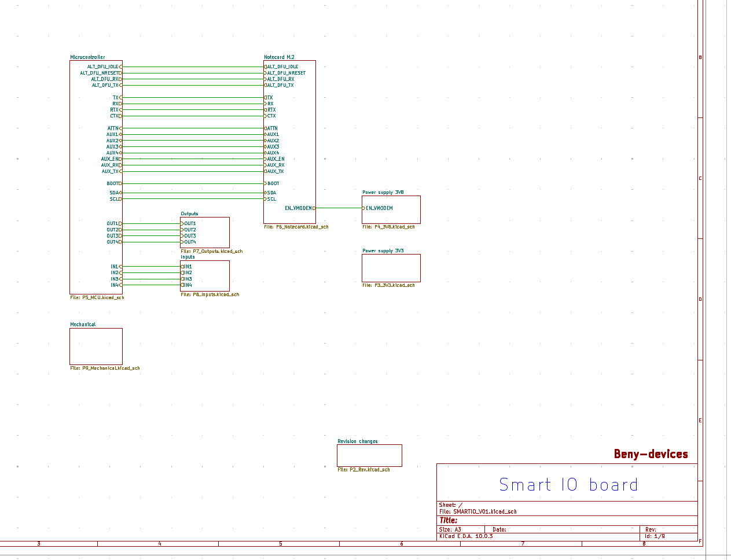Click the "Mechanical" sheet name label

coord(83,325)
